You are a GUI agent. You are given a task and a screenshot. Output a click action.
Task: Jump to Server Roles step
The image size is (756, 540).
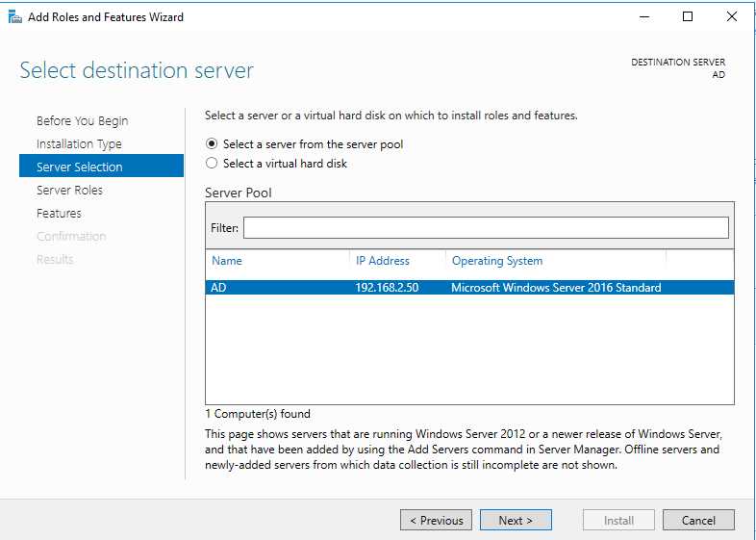tap(69, 191)
